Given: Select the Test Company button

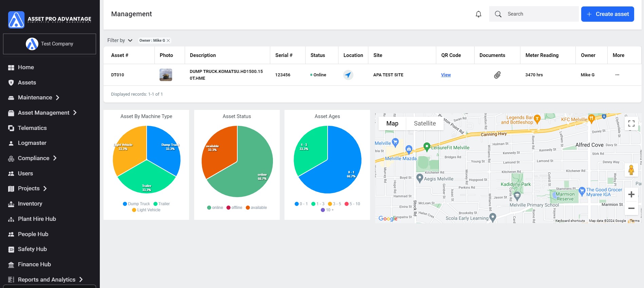Looking at the screenshot, I should pos(50,44).
